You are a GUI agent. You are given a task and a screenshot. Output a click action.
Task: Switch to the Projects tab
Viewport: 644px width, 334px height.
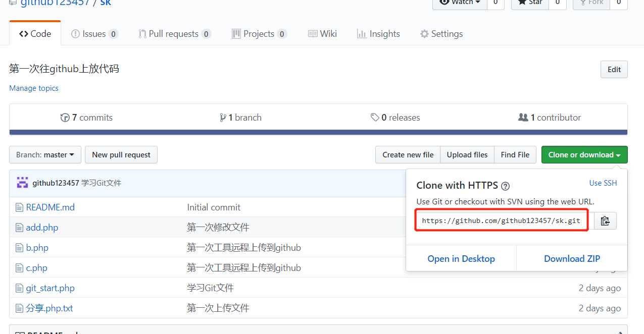pyautogui.click(x=259, y=34)
